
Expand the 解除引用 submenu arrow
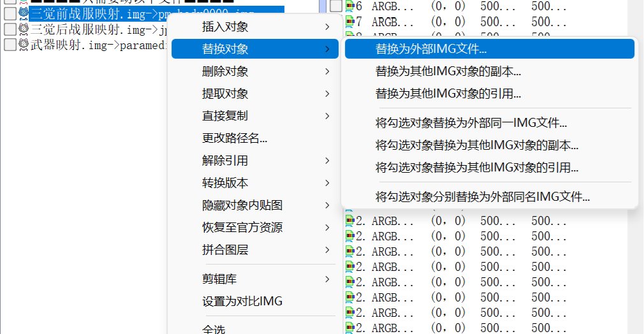pyautogui.click(x=327, y=161)
